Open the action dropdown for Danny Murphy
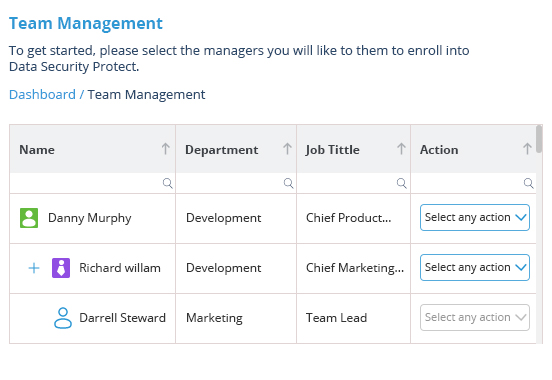Screen dimensions: 552x380 pos(475,218)
